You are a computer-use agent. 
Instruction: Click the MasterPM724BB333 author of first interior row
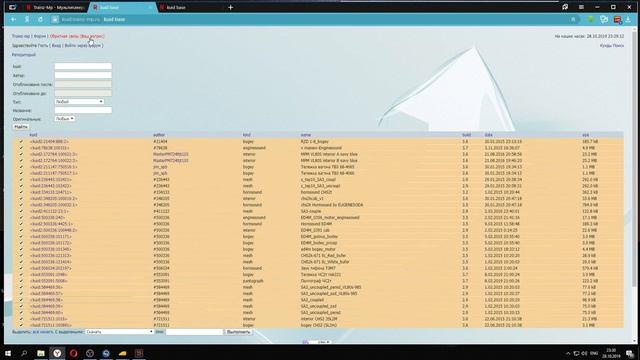(x=171, y=154)
